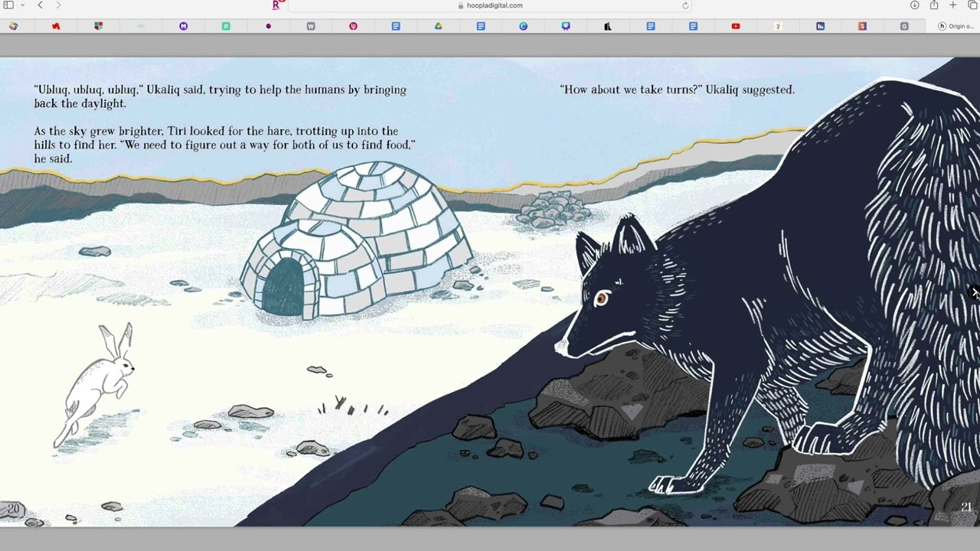
Task: Switch to the YouTube tab
Action: (x=736, y=26)
